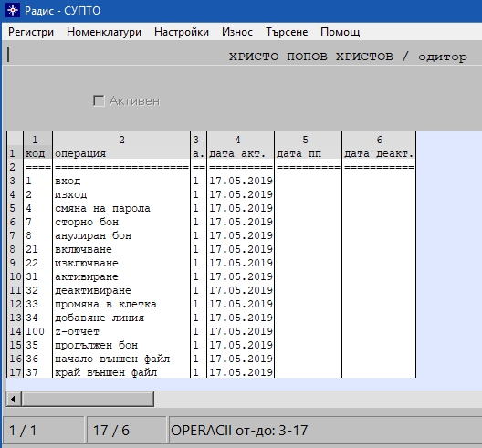482x448 pixels.
Task: Open the Търсене menu
Action: (287, 32)
